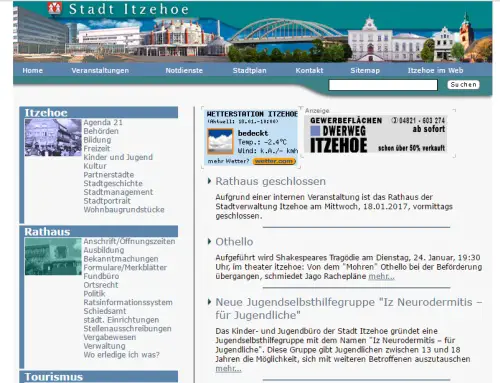Click mehr... link in Othello article

tap(382, 276)
